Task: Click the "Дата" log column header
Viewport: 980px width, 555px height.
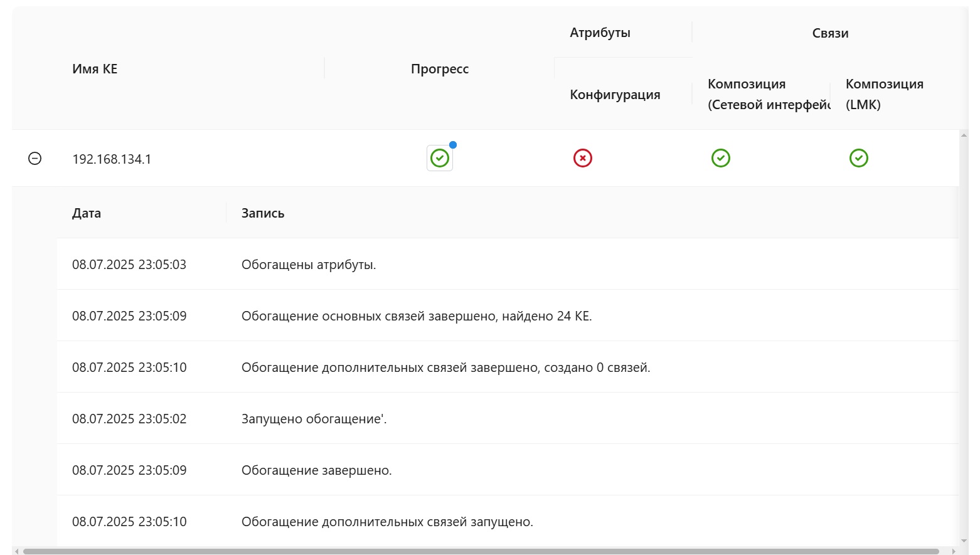Action: (87, 213)
